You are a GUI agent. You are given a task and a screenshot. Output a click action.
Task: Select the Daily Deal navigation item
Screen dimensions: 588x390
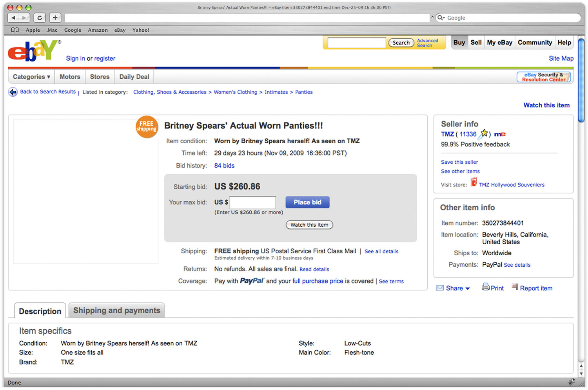pyautogui.click(x=134, y=77)
